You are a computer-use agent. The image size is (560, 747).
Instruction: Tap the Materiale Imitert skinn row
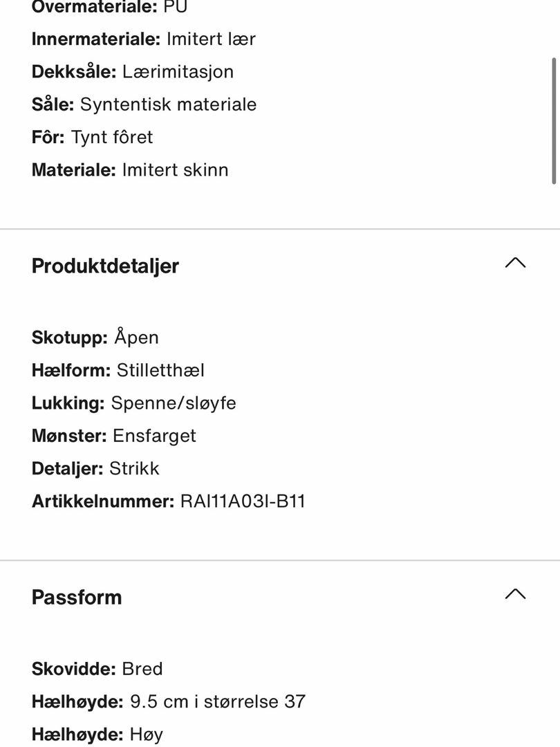pos(130,170)
